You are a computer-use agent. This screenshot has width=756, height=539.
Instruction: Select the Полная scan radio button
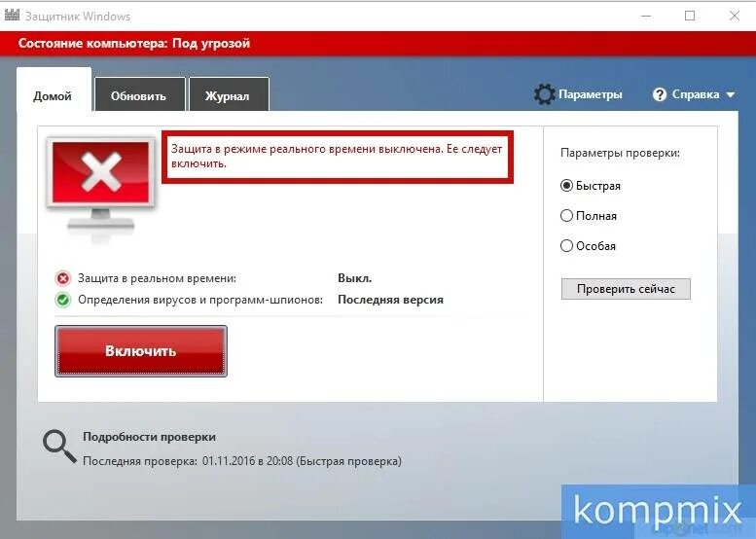(x=566, y=216)
